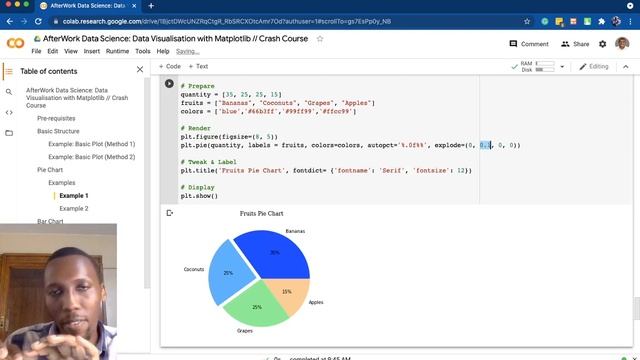
Task: Click the cell output toggle icon
Action: (170, 213)
